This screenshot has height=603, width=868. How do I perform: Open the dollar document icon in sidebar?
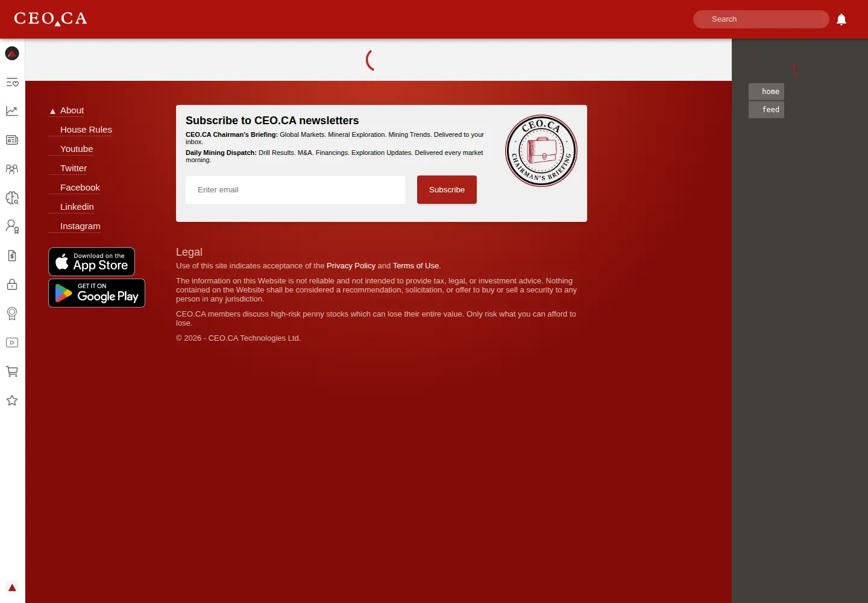point(12,256)
